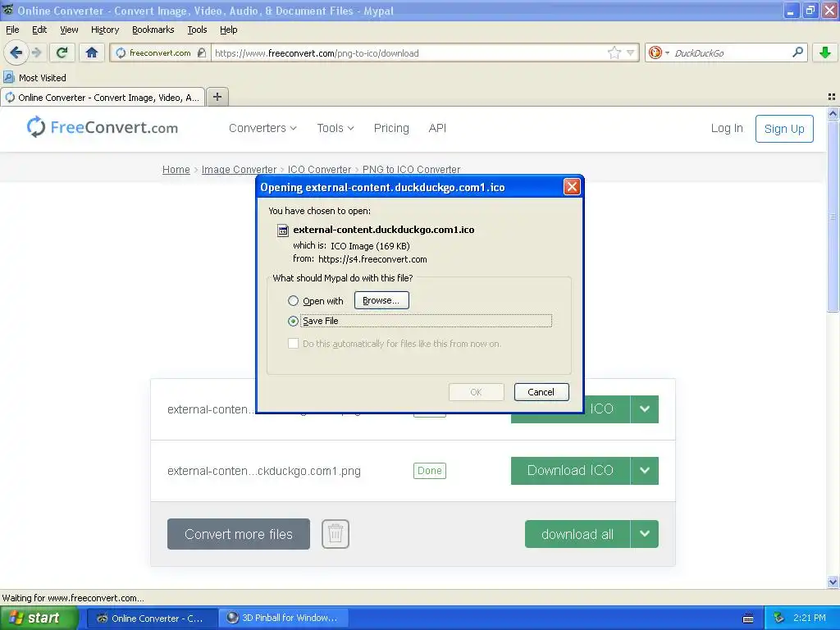
Task: Click the page scrollbar up arrow
Action: (x=833, y=113)
